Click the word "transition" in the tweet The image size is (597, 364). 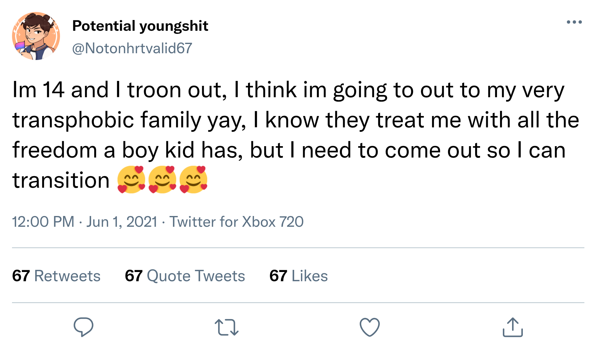click(61, 180)
